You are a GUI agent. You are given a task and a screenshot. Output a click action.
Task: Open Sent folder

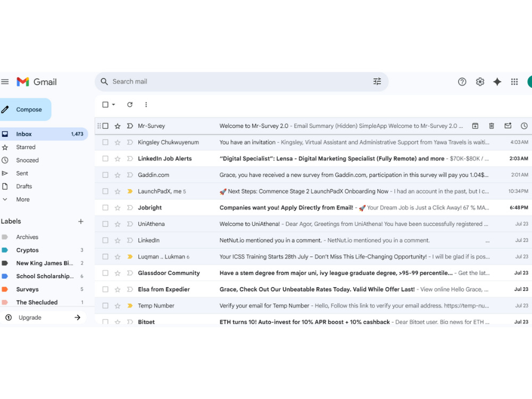tap(22, 173)
